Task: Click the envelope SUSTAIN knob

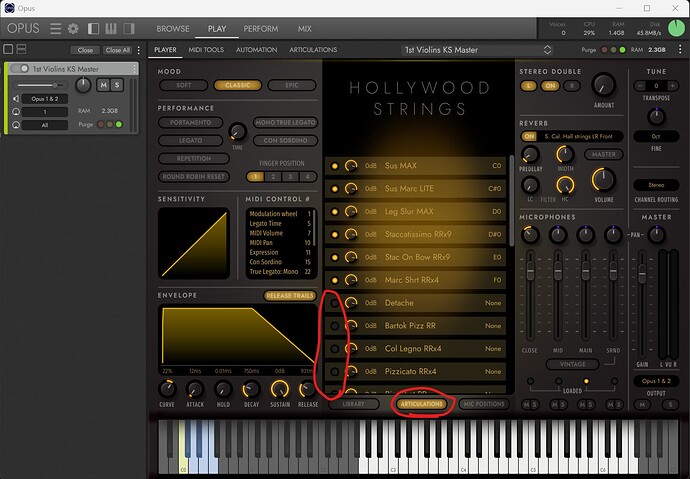Action: point(279,389)
